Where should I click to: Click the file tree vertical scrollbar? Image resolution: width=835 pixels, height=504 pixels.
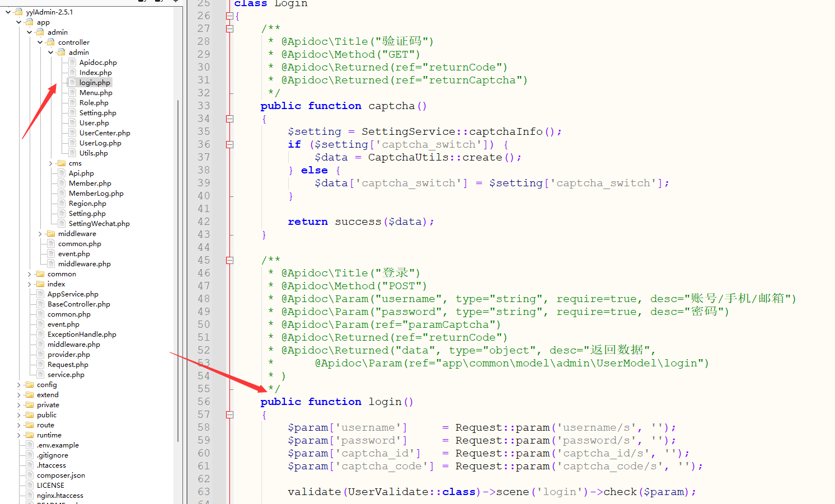click(178, 271)
